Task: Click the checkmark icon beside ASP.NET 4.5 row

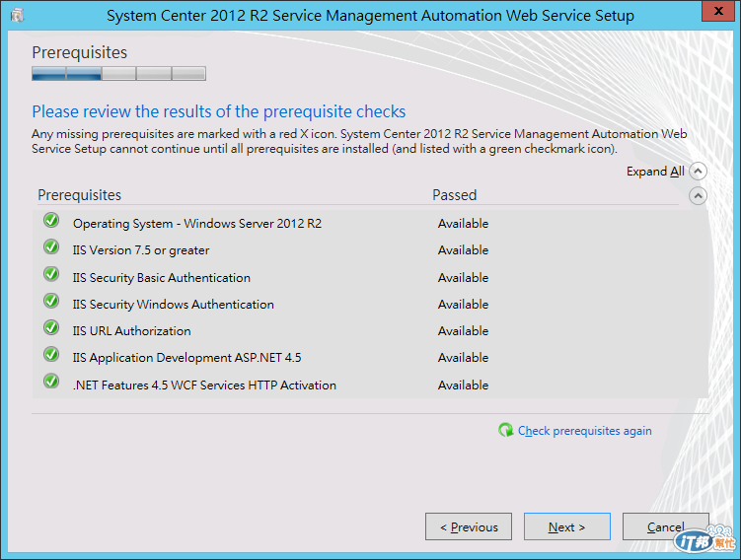Action: point(51,355)
